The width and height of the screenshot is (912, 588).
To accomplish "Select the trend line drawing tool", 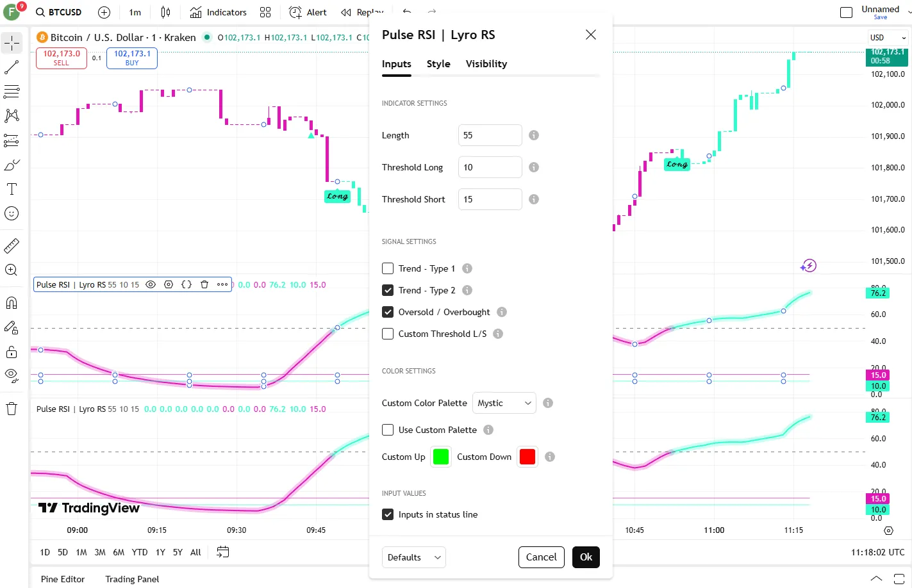I will 12,67.
